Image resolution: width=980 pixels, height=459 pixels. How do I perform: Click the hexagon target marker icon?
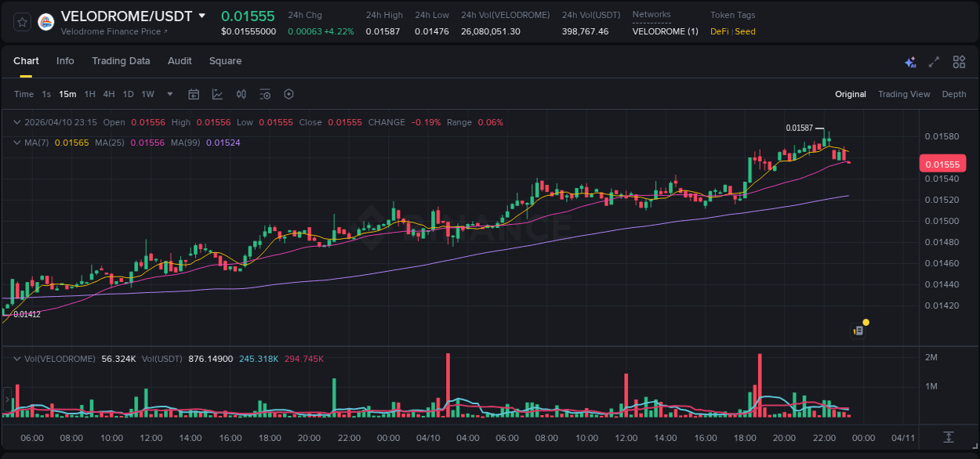point(289,94)
